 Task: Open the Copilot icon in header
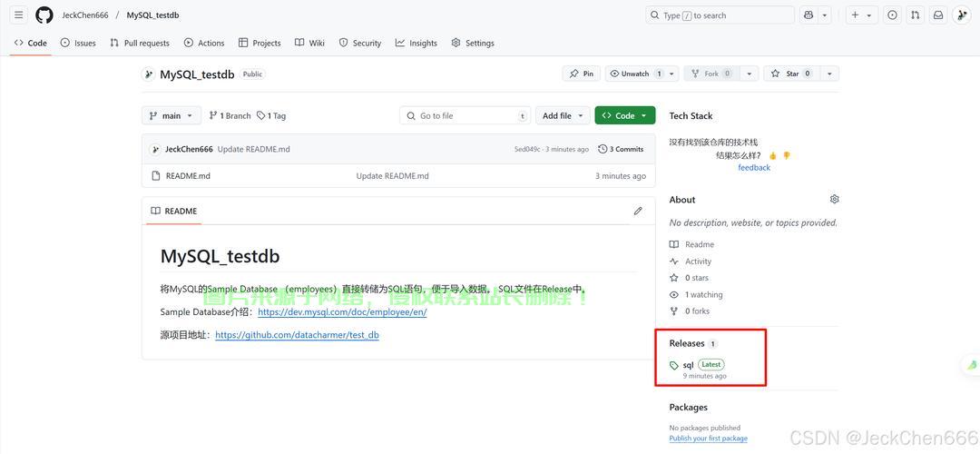[x=808, y=15]
